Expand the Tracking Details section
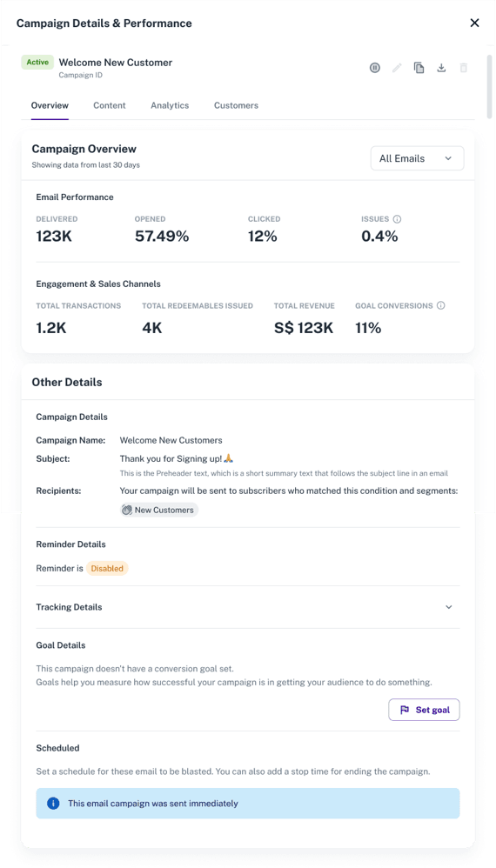496x868 pixels. (x=449, y=607)
